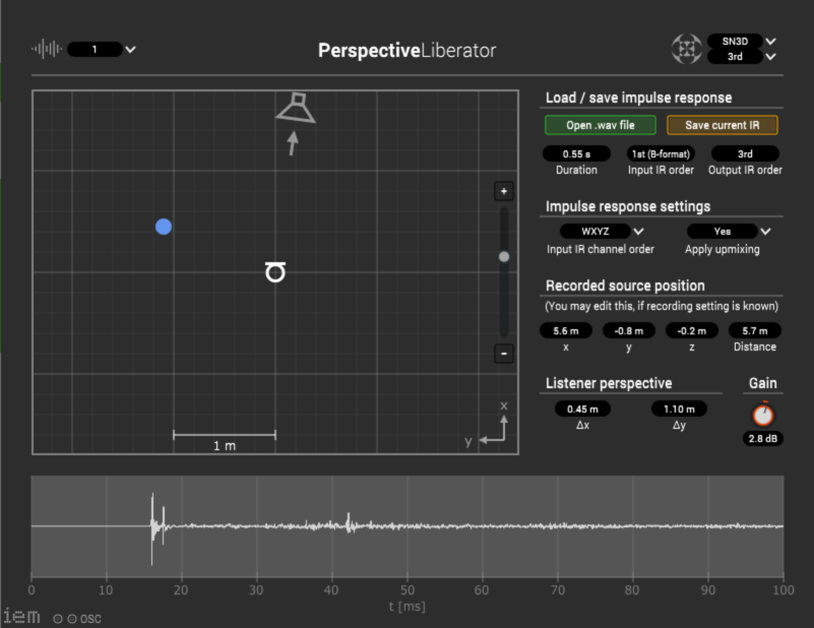The width and height of the screenshot is (814, 628).
Task: Toggle the Apply upmixing Yes selector
Action: tap(729, 231)
